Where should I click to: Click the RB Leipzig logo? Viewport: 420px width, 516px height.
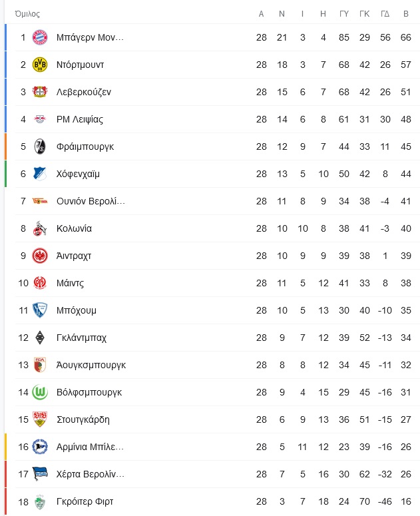[40, 119]
